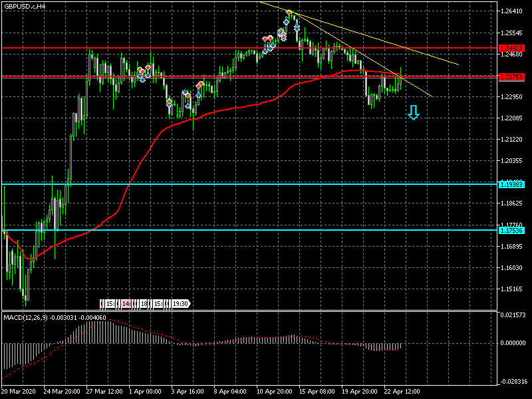Click the 0.000000 MACD scale value
The width and height of the screenshot is (532, 399).
point(513,343)
